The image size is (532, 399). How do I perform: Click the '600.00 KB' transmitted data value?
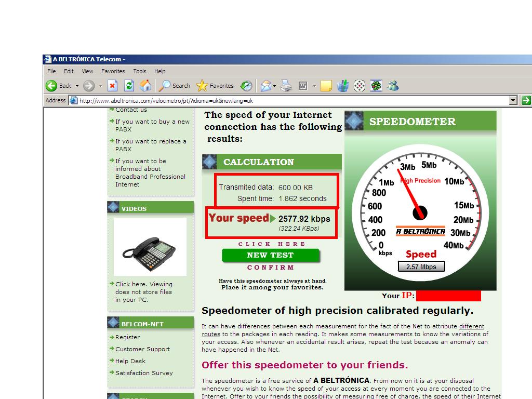point(296,188)
